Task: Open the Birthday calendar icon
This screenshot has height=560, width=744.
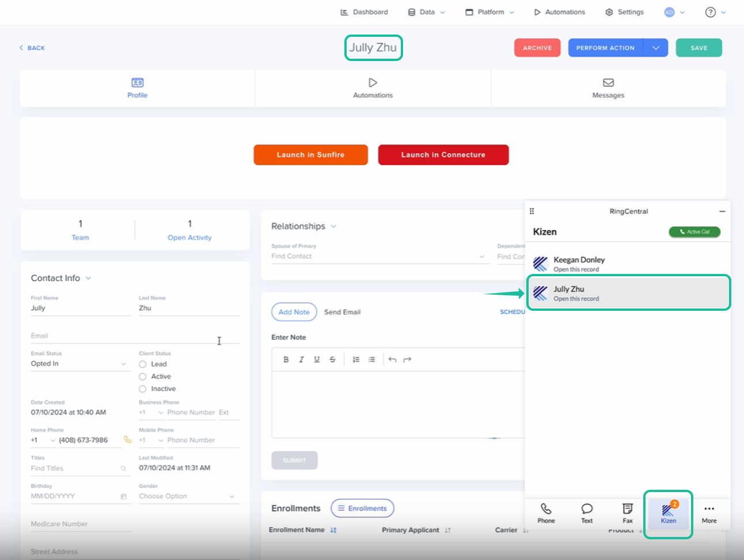Action: click(x=123, y=497)
